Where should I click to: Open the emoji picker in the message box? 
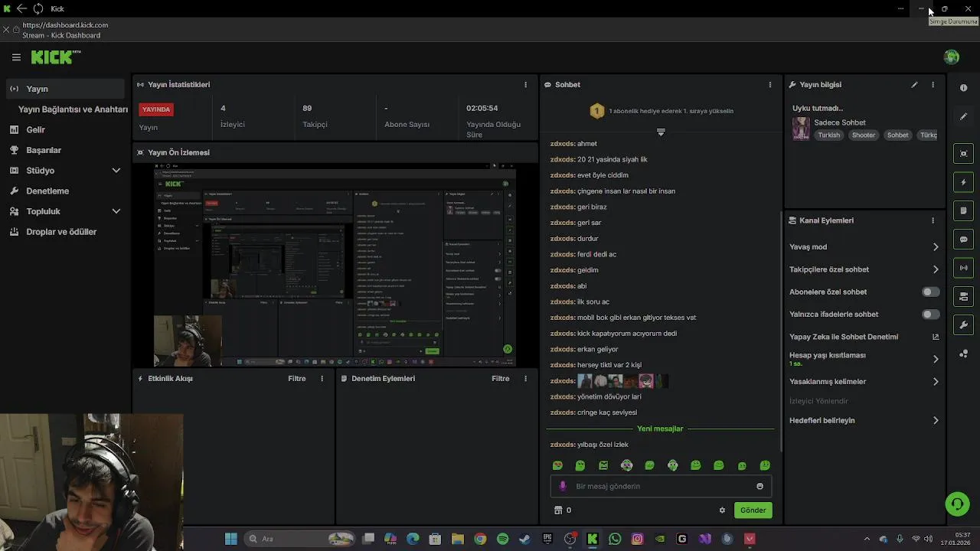click(x=759, y=486)
